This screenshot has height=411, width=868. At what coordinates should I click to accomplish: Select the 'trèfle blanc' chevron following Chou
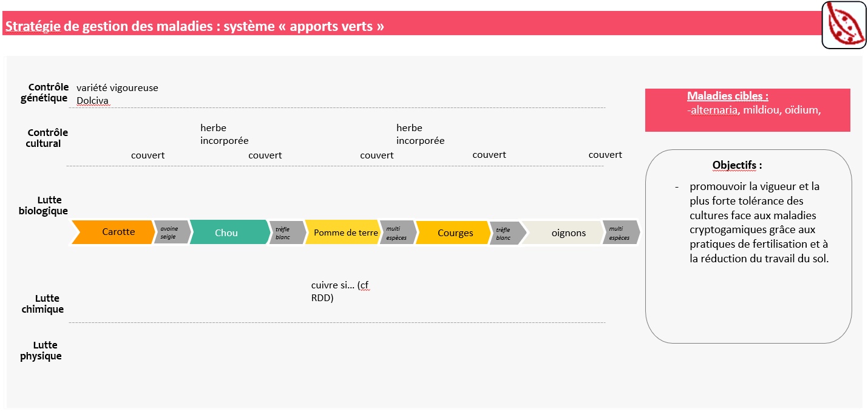pos(287,233)
